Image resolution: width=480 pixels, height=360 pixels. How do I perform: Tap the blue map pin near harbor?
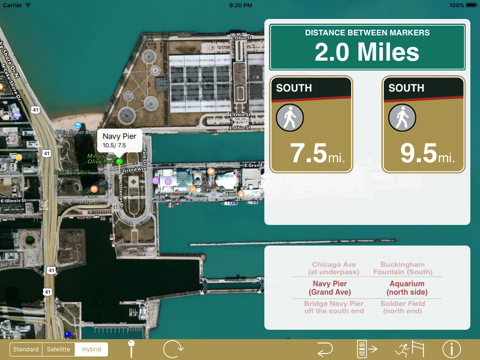[68, 334]
